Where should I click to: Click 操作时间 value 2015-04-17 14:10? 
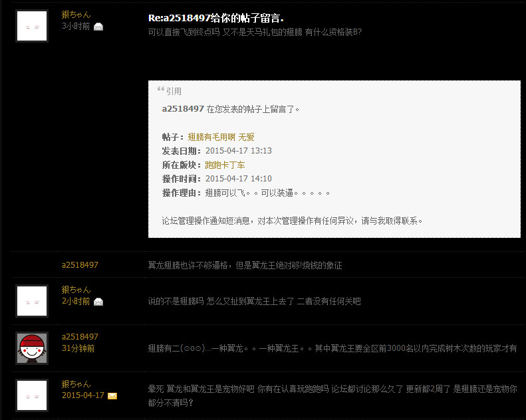point(239,179)
